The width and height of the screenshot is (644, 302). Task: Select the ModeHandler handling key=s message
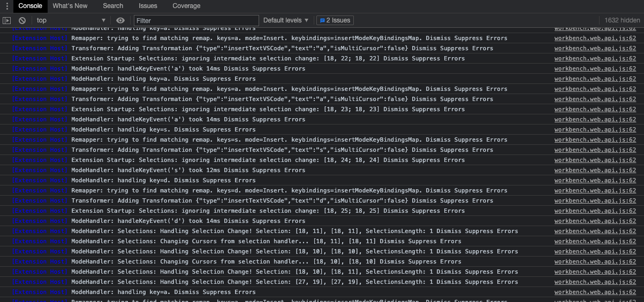[163, 129]
